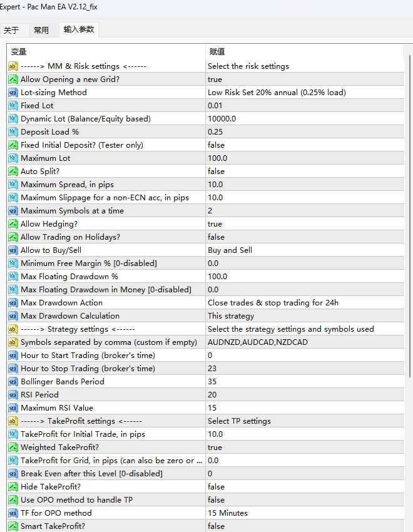Screen dimensions: 413x532
Task: Click the string icon beside TakeProfit settings
Action: [x=13, y=421]
